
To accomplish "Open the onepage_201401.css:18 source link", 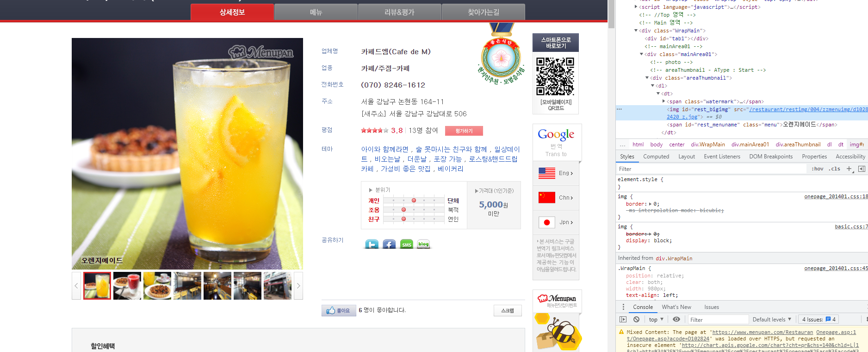I will point(836,196).
